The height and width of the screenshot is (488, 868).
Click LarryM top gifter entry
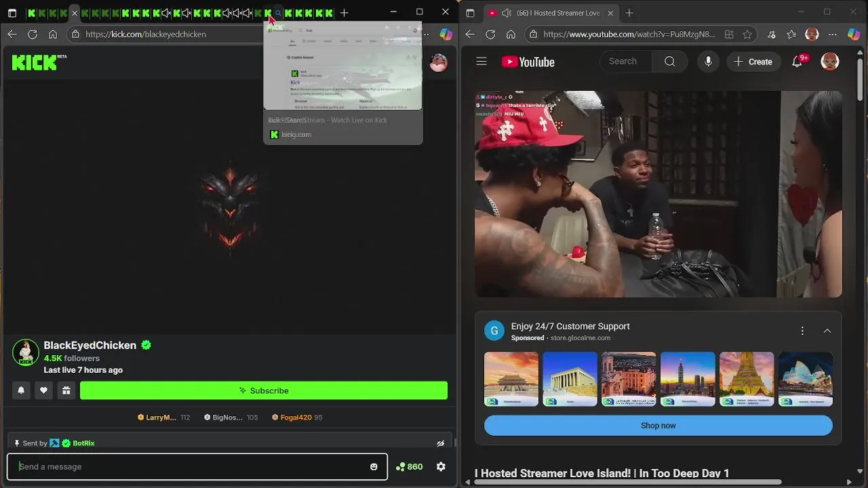coord(163,418)
